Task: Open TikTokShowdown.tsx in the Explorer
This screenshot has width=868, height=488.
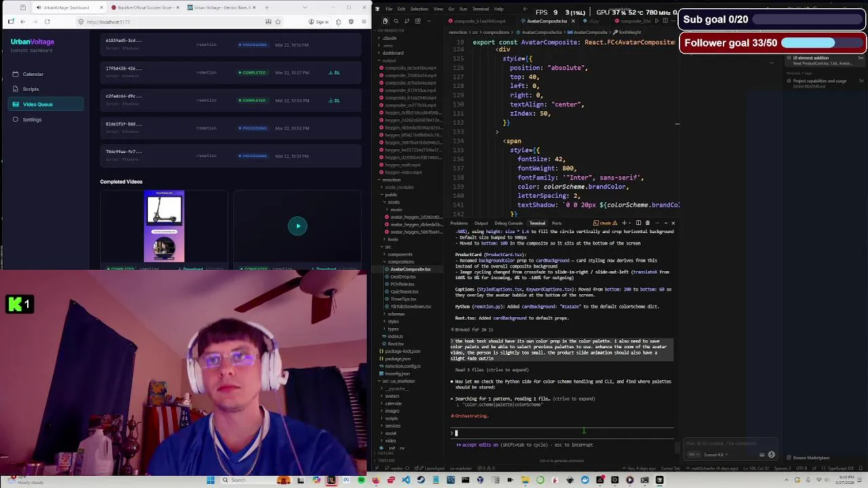Action: (x=410, y=306)
